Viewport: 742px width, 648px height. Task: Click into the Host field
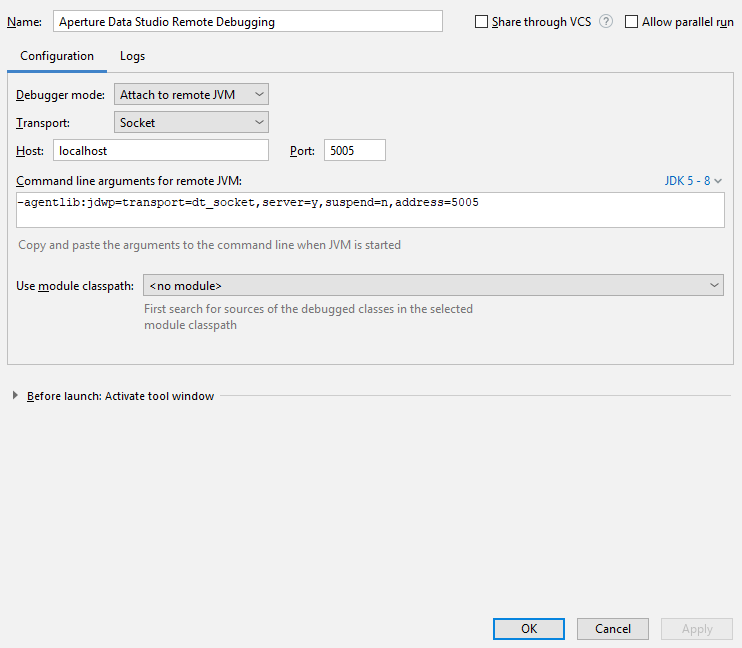pyautogui.click(x=161, y=150)
